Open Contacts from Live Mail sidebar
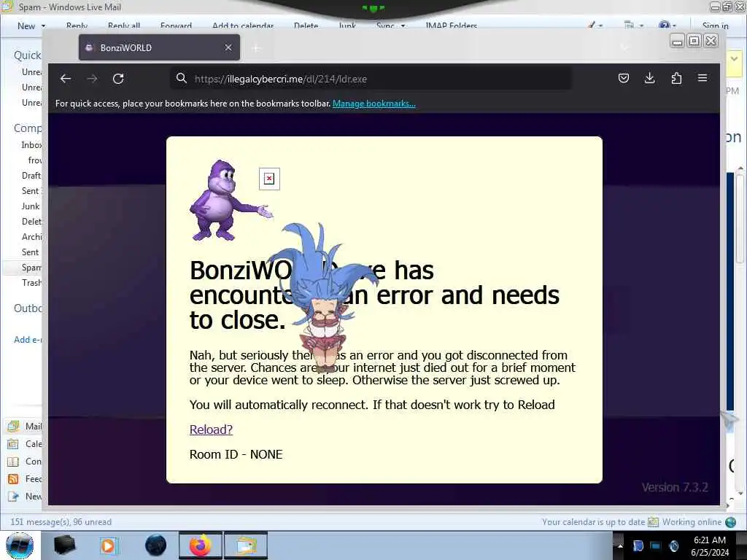 [25, 462]
